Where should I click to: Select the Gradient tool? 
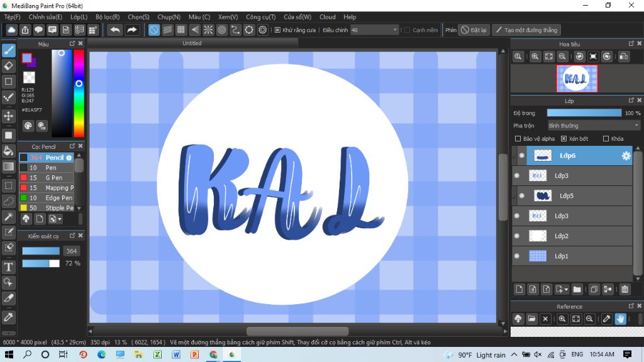point(9,167)
